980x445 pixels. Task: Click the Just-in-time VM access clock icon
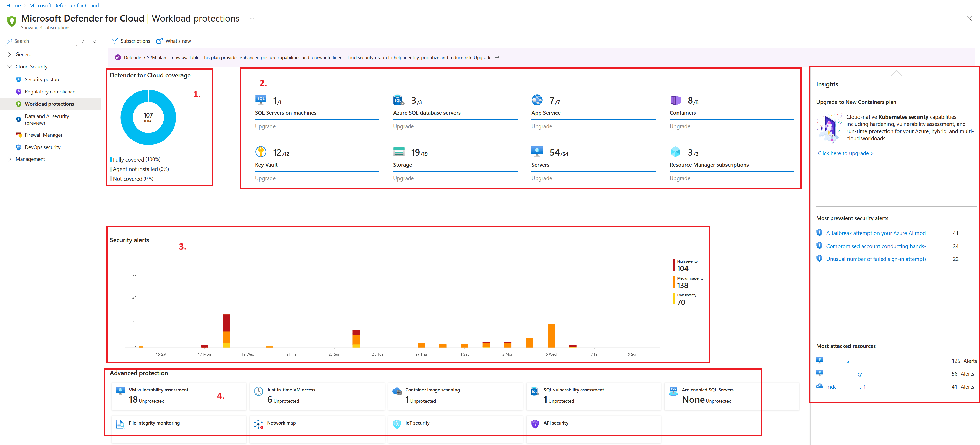(259, 391)
